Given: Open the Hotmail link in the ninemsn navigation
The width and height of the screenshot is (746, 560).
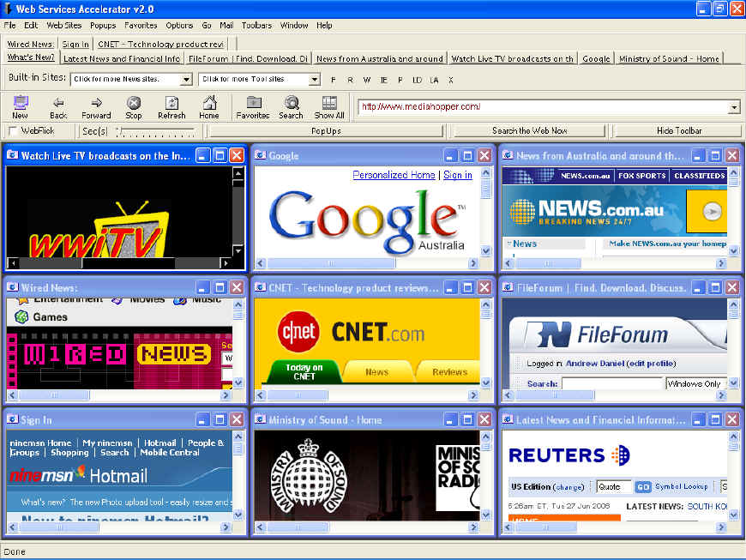Looking at the screenshot, I should [159, 443].
